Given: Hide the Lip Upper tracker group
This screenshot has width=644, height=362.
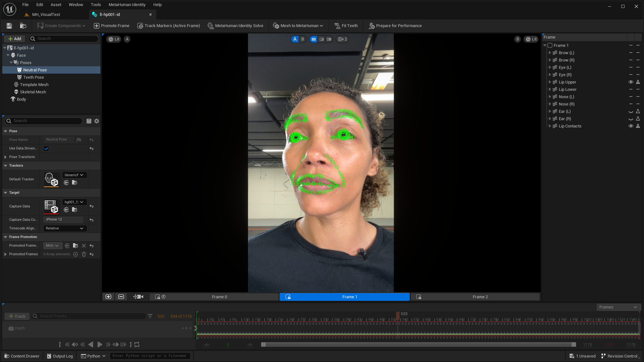Looking at the screenshot, I should click(631, 82).
